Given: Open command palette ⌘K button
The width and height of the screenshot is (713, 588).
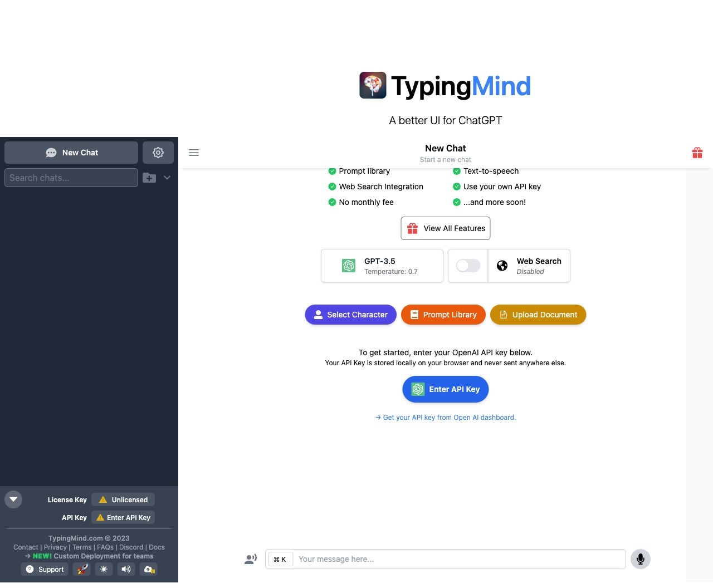Looking at the screenshot, I should point(280,559).
